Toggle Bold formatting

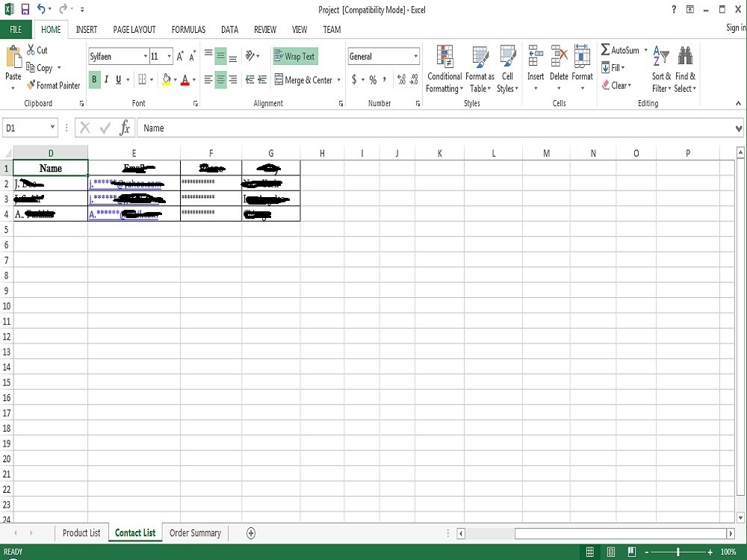pyautogui.click(x=94, y=79)
